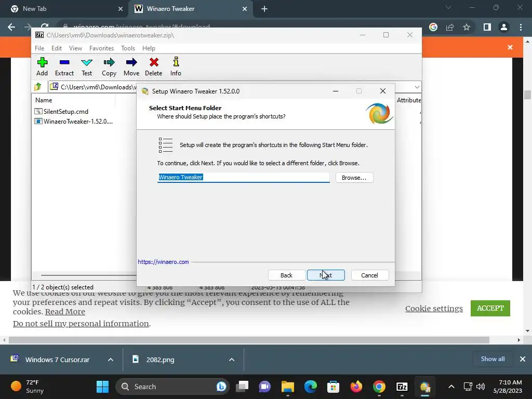Open the volume control in system tray

click(481, 387)
